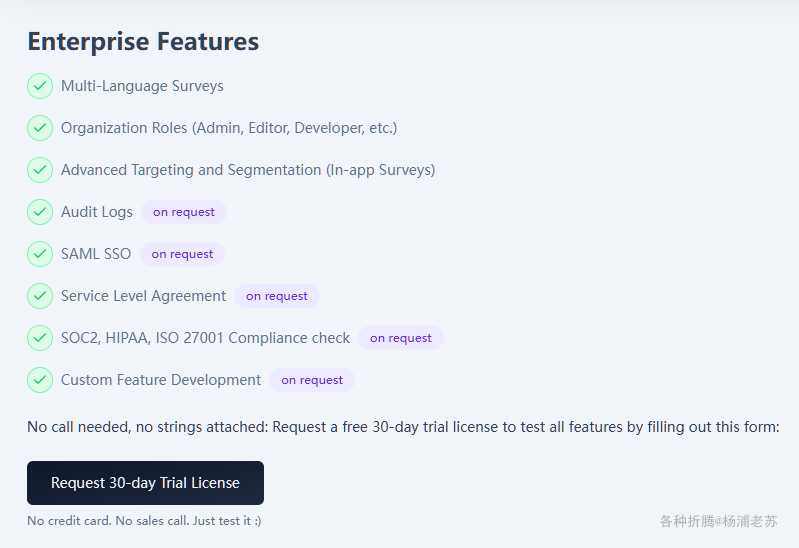The image size is (799, 548).
Task: Click the checkmark beside Advanced Targeting and Segmentation
Action: 40,170
